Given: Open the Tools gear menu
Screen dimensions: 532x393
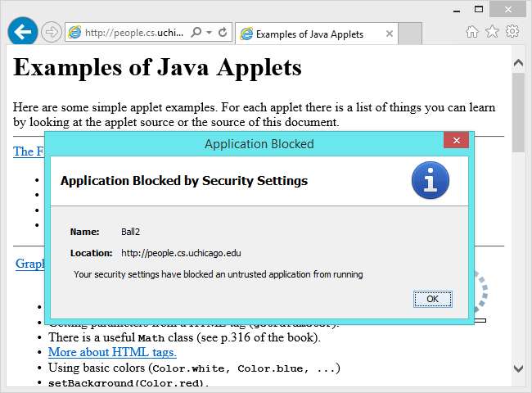Looking at the screenshot, I should pyautogui.click(x=512, y=32).
